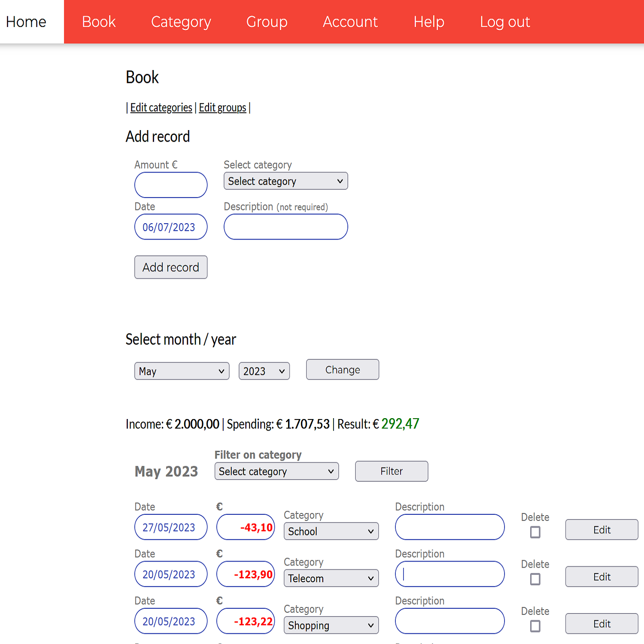This screenshot has height=644, width=644.
Task: Go to Category in navigation bar
Action: (x=181, y=22)
